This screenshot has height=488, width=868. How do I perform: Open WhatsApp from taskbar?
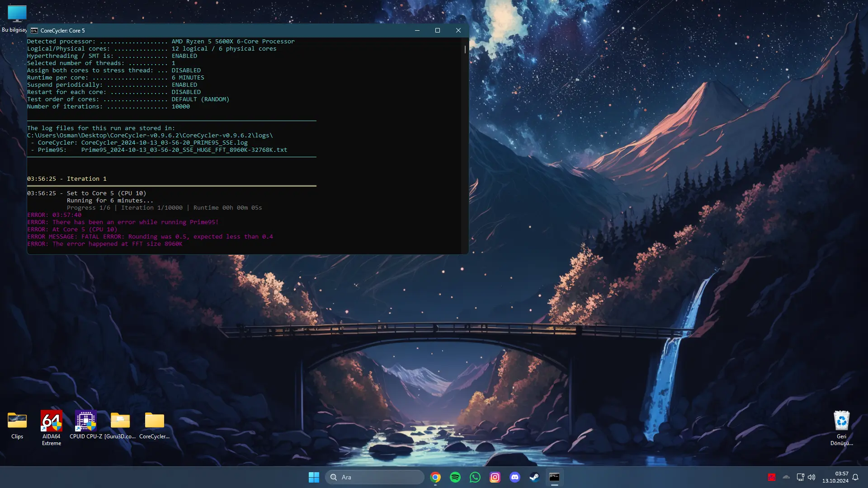pyautogui.click(x=475, y=477)
